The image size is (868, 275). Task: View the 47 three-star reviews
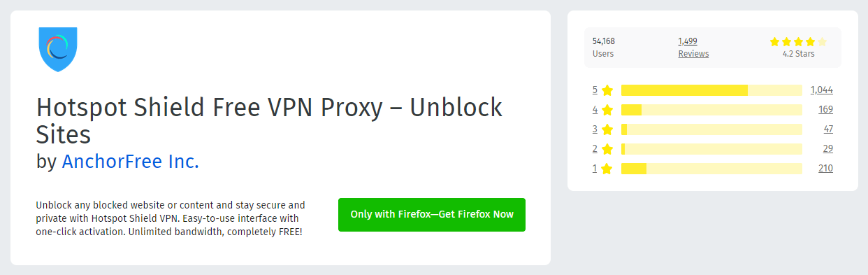828,129
